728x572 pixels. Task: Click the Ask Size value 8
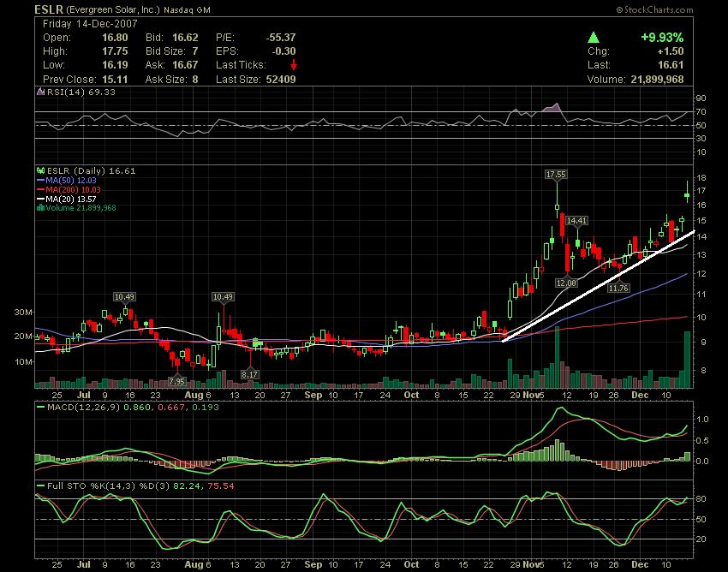[x=195, y=79]
